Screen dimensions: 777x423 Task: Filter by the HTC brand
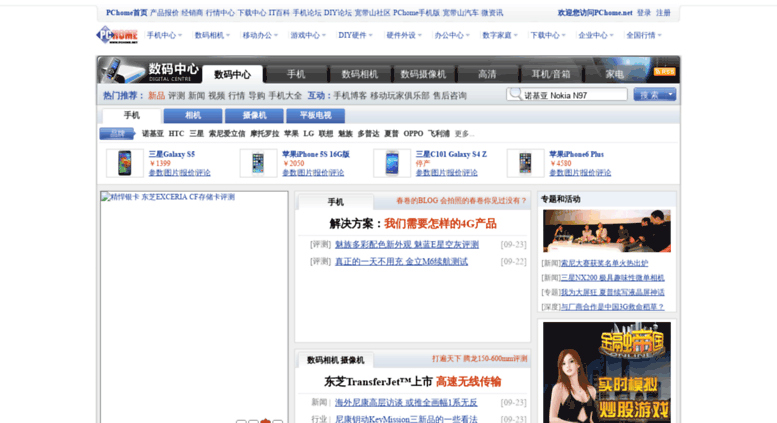tap(176, 134)
